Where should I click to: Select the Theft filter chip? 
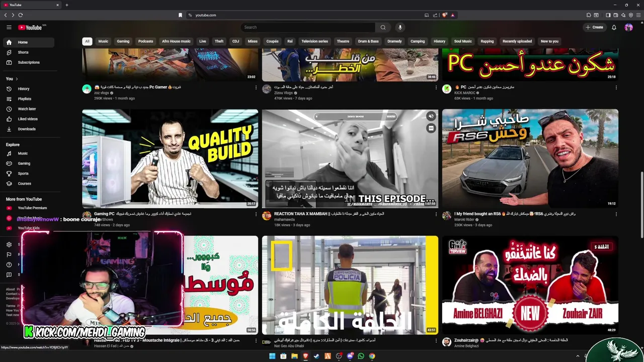(x=219, y=41)
